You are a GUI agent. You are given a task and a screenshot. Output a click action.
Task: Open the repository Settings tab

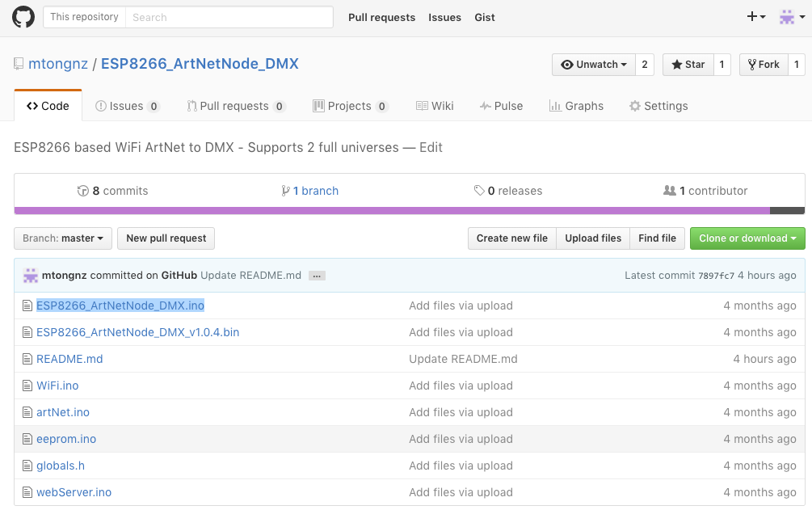(x=658, y=106)
